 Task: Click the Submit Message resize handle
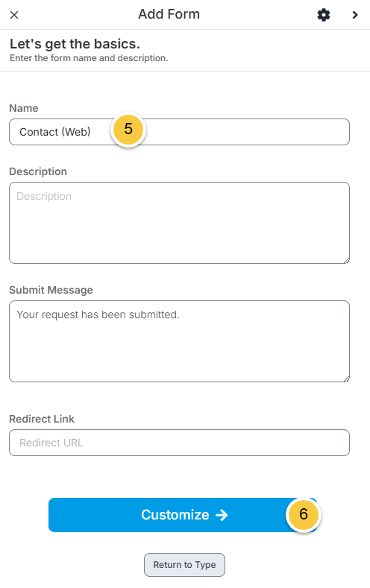[x=347, y=379]
